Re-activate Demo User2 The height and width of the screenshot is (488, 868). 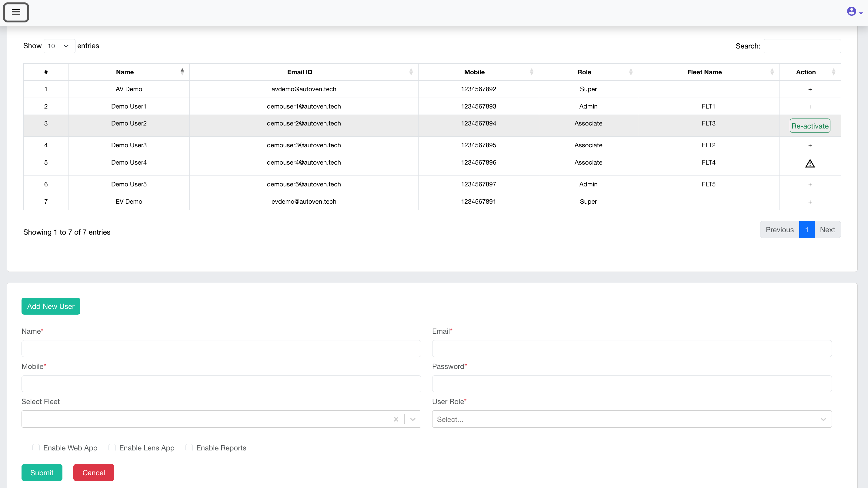click(x=810, y=126)
